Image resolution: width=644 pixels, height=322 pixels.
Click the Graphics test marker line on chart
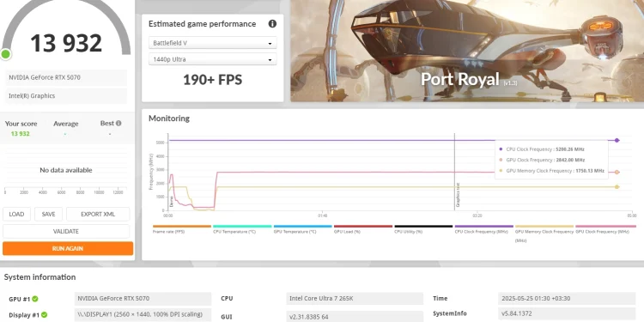454,173
